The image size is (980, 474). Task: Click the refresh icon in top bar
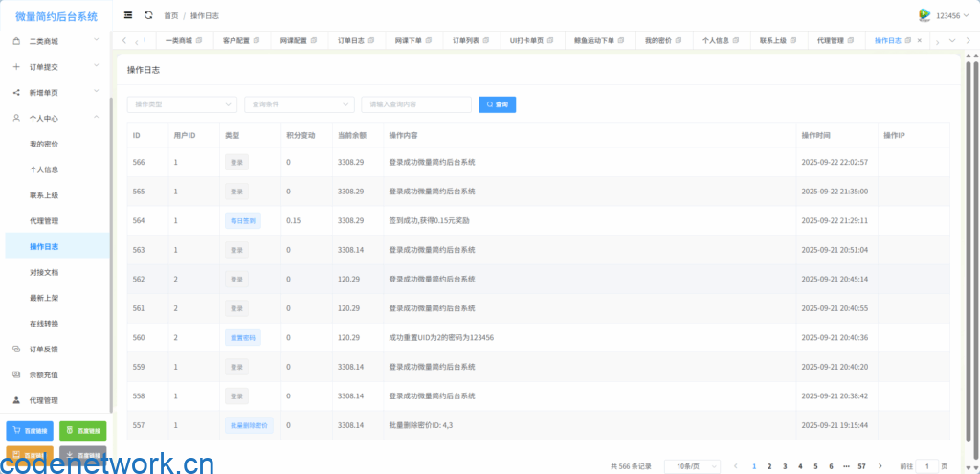148,15
